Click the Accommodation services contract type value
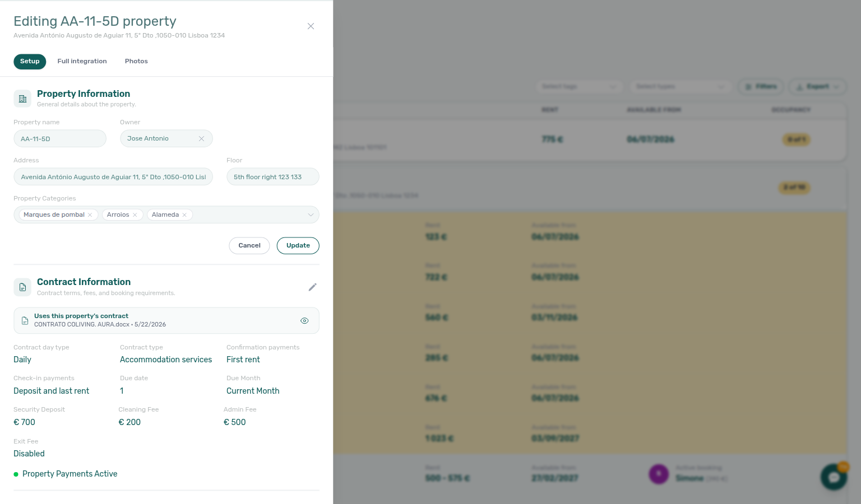This screenshot has height=504, width=861. click(166, 360)
